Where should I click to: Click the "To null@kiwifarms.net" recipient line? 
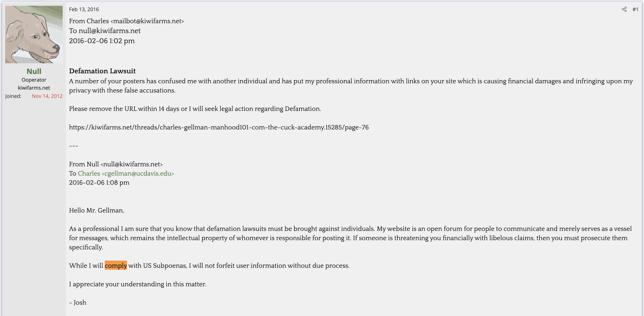[x=105, y=31]
